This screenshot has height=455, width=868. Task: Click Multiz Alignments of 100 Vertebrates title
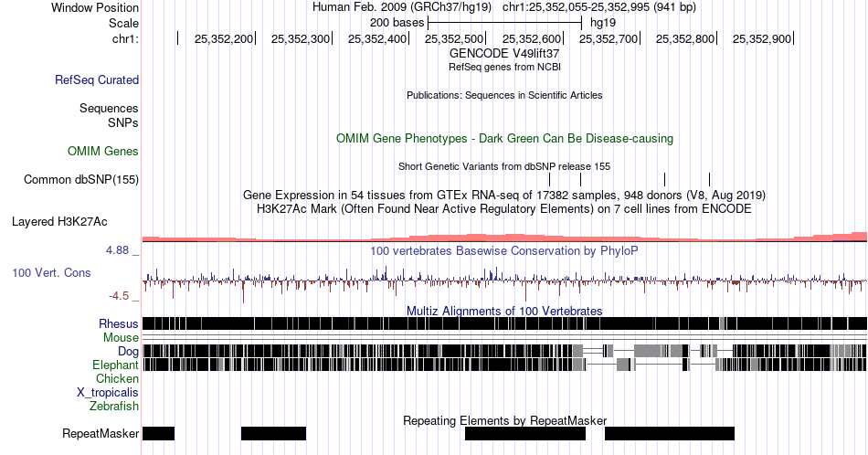click(x=504, y=311)
